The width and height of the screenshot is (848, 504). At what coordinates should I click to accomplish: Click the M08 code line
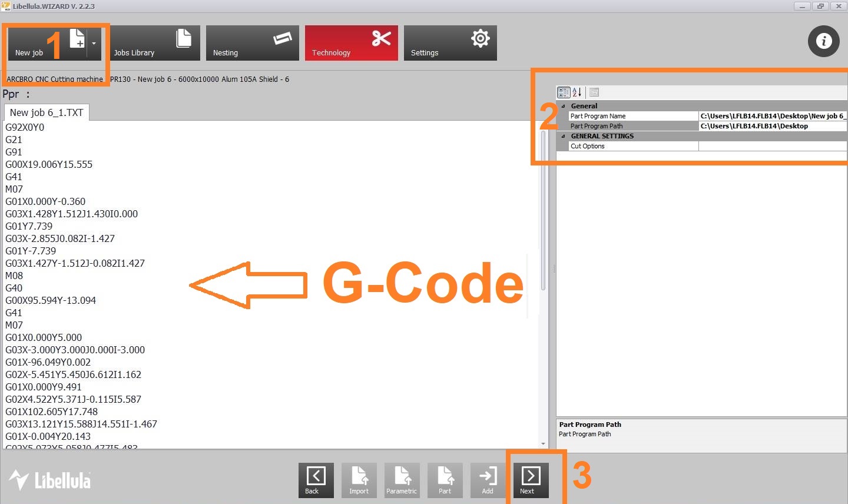pos(14,276)
